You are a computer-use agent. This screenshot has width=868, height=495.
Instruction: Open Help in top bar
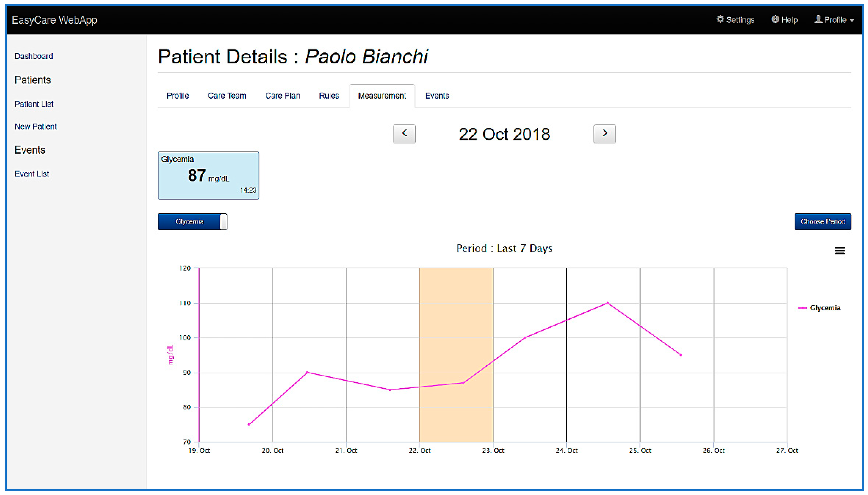784,20
